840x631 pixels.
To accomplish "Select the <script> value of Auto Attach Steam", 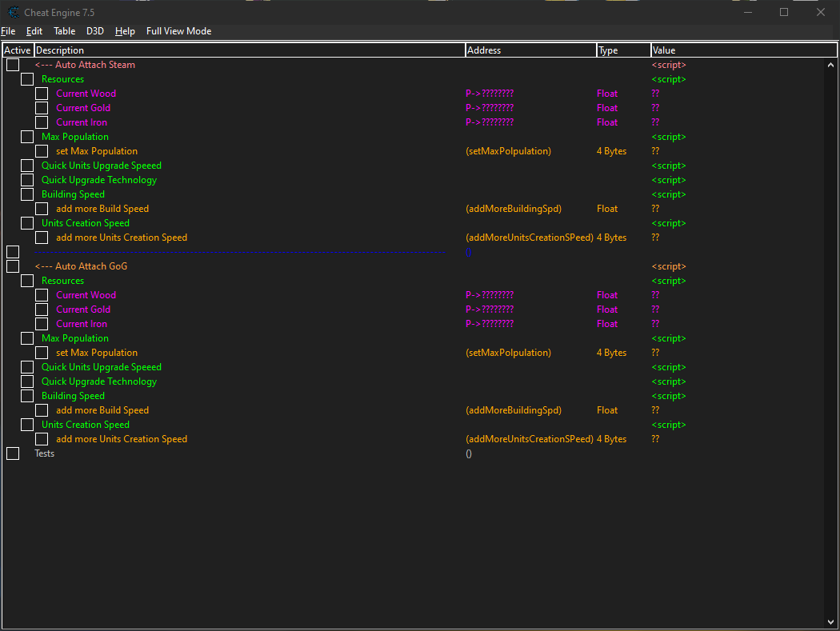I will pos(669,65).
